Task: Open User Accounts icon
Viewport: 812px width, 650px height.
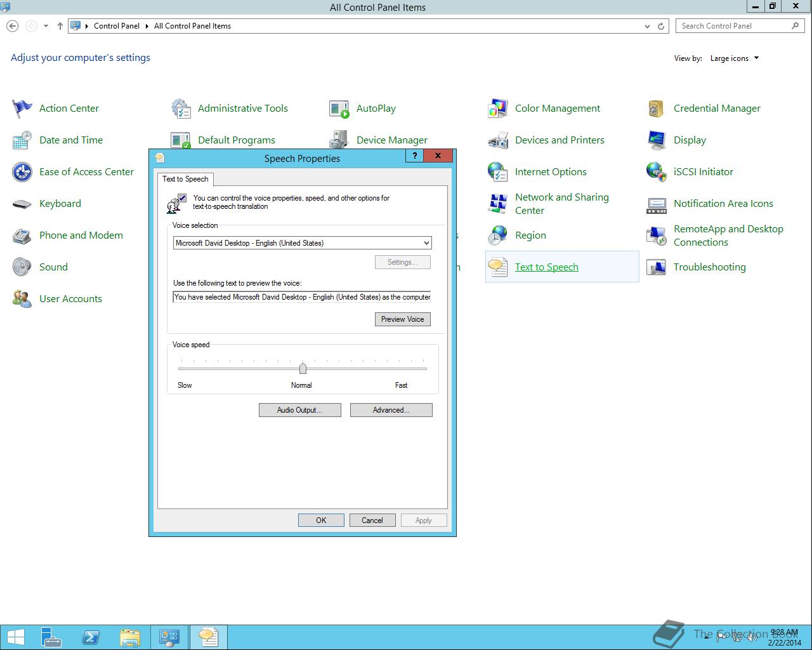Action: 22,299
